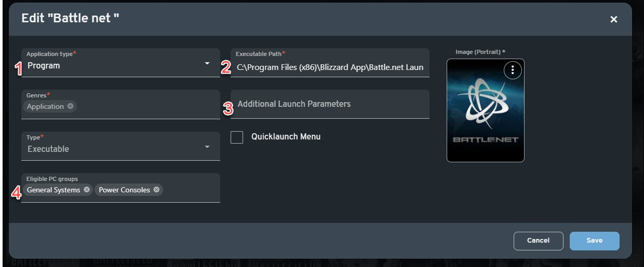Click the Executable Path field

(330, 63)
